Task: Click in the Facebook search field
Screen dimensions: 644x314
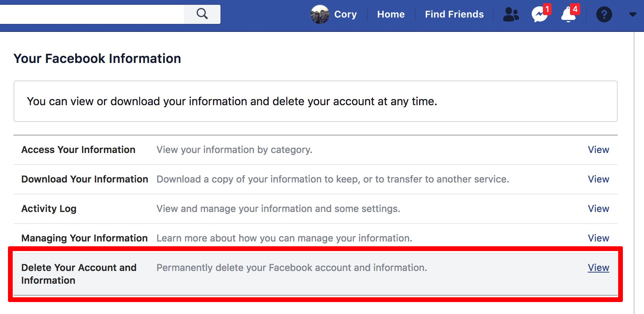Action: click(92, 14)
